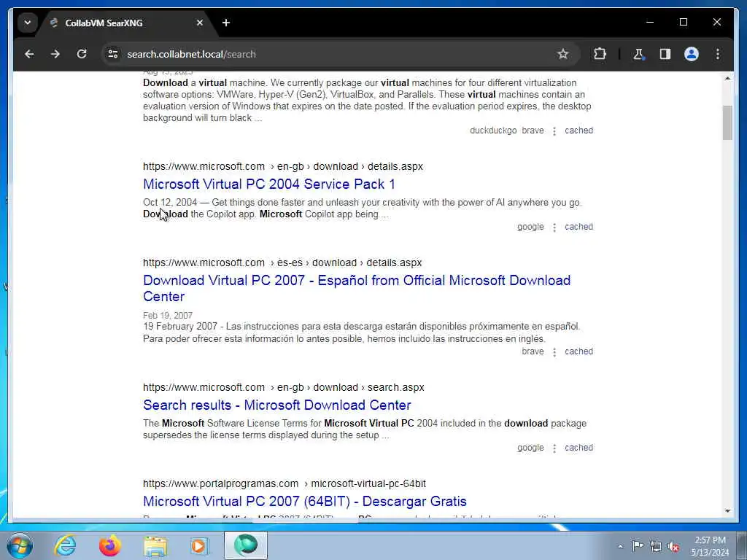Open cached link for Virtual PC 2007 Español result
This screenshot has width=747, height=560.
578,351
